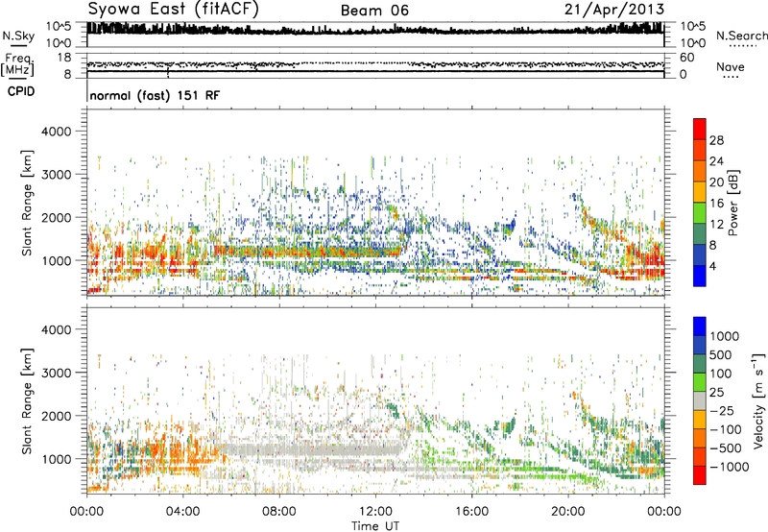The width and height of the screenshot is (768, 532).
Task: Click the "20:00" time tick label
Action: point(567,512)
